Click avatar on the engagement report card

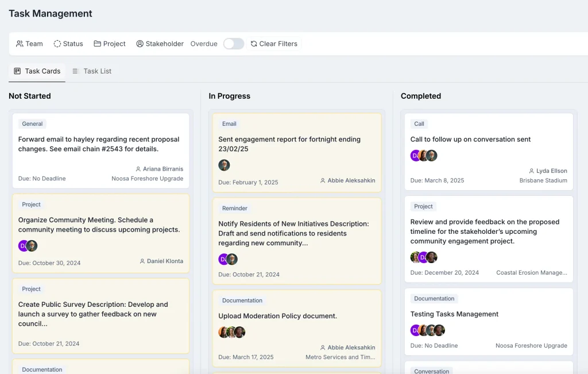pyautogui.click(x=224, y=165)
